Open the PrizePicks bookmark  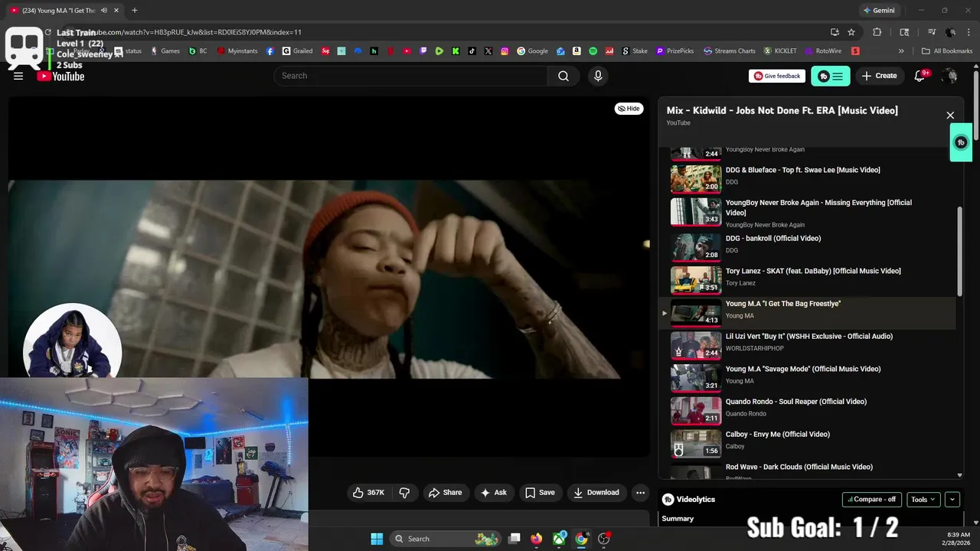(x=675, y=51)
